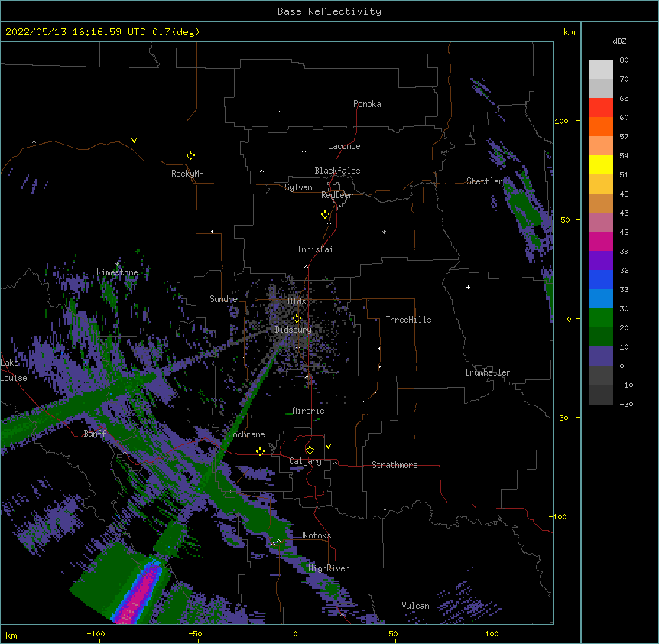This screenshot has width=659, height=644.
Task: Click the Banff label
Action: (95, 434)
